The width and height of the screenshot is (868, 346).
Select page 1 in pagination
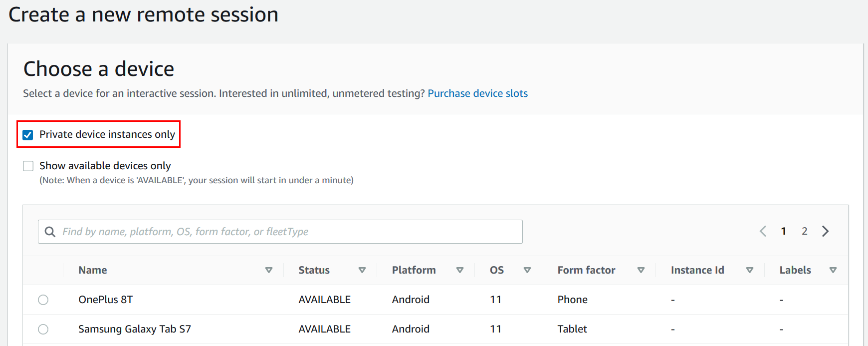coord(784,231)
